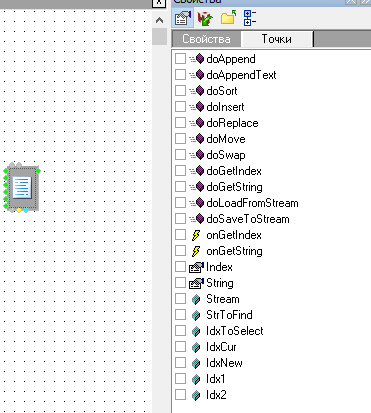
Task: Switch to the Свойства tab
Action: [206, 39]
